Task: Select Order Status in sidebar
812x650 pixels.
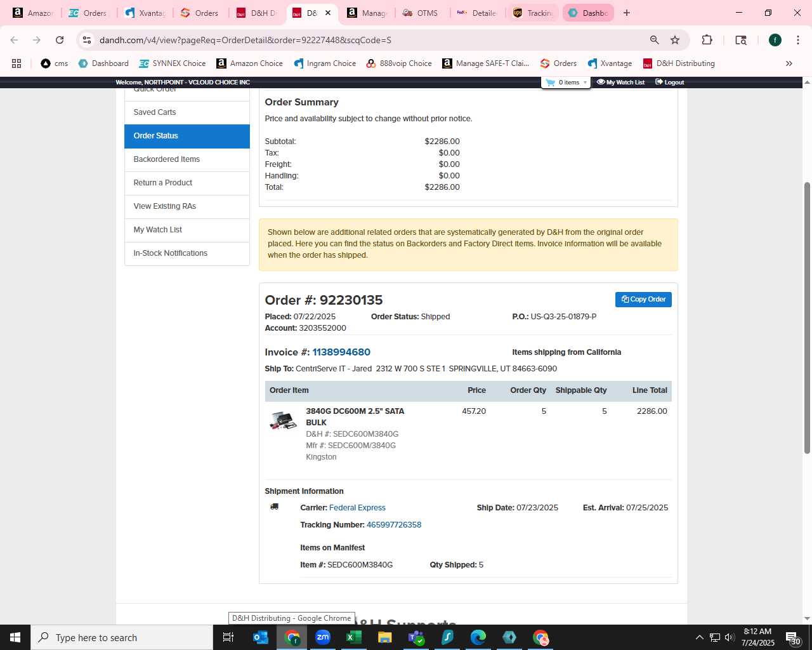Action: (x=187, y=136)
